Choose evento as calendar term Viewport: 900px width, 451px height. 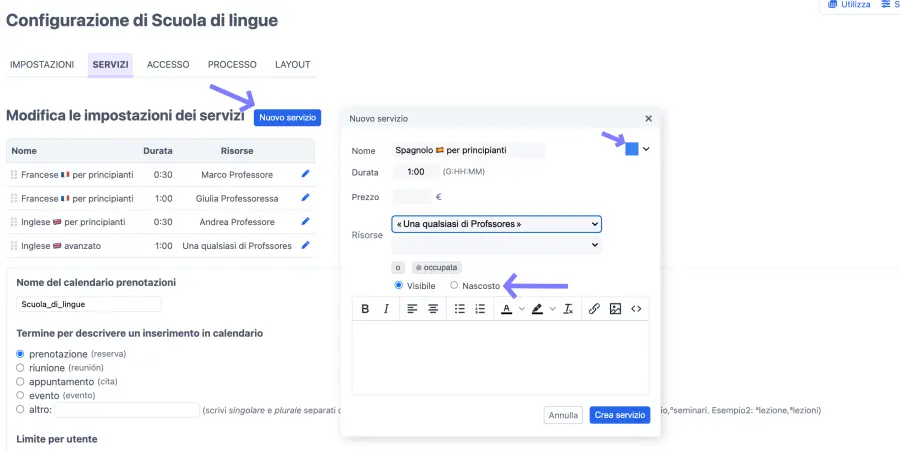(x=20, y=395)
